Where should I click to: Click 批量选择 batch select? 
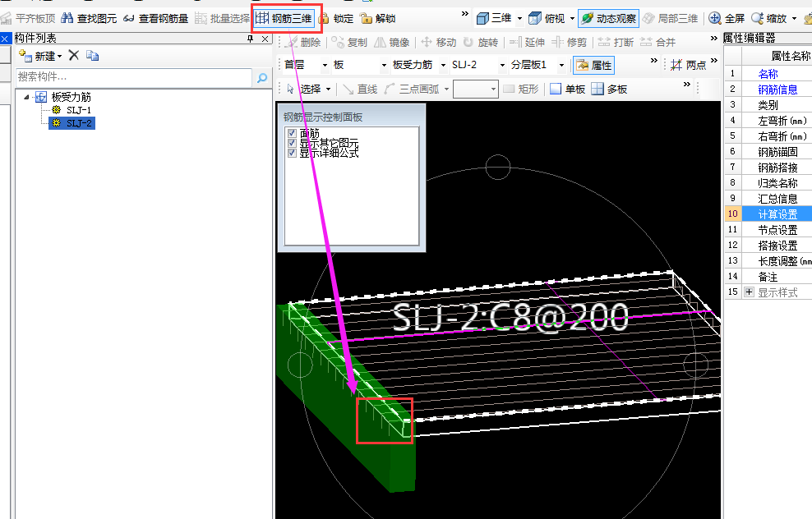222,19
